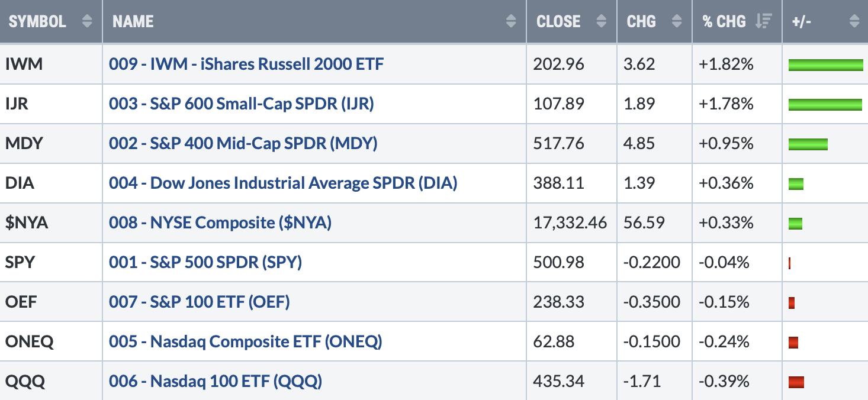Click the SYMBOL column header text
This screenshot has width=868, height=400.
pos(37,22)
